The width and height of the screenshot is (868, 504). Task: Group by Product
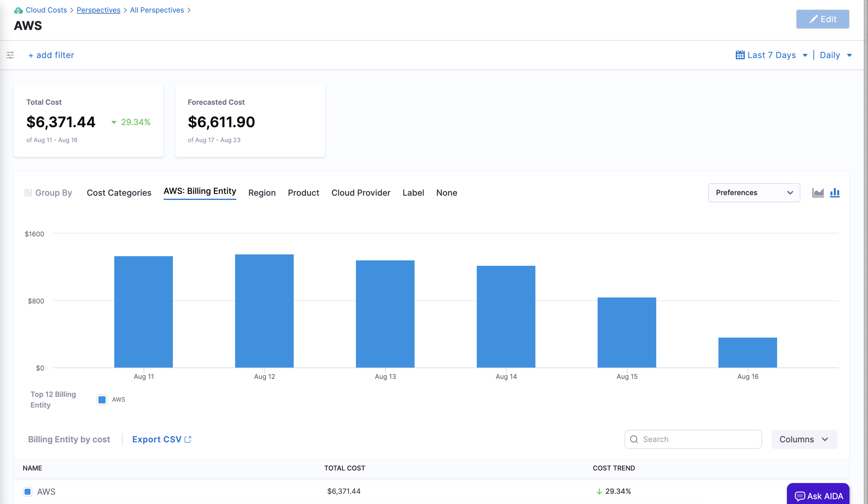[304, 193]
